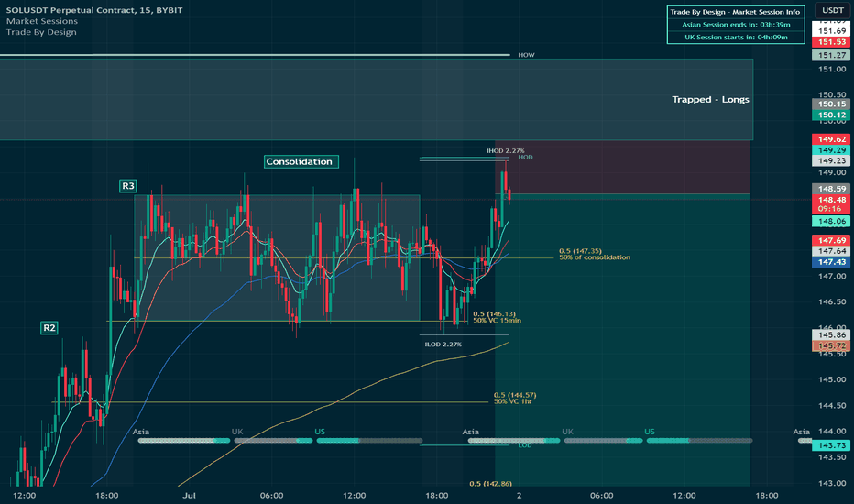The height and width of the screenshot is (504, 854).
Task: Select the Consolidation label box
Action: coord(301,161)
